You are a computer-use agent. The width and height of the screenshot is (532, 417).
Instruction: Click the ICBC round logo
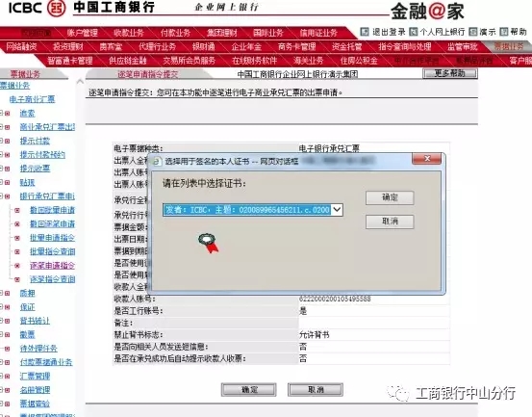(x=56, y=8)
